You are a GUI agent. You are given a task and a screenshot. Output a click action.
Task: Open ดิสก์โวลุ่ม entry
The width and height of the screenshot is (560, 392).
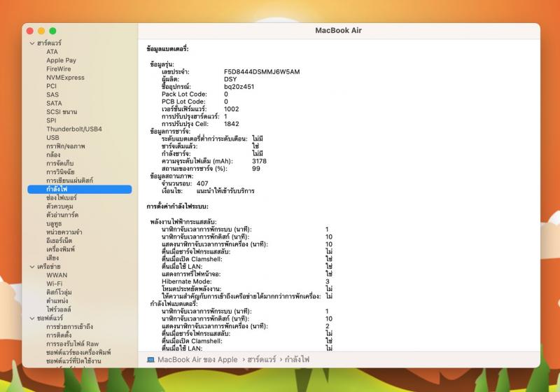(59, 293)
